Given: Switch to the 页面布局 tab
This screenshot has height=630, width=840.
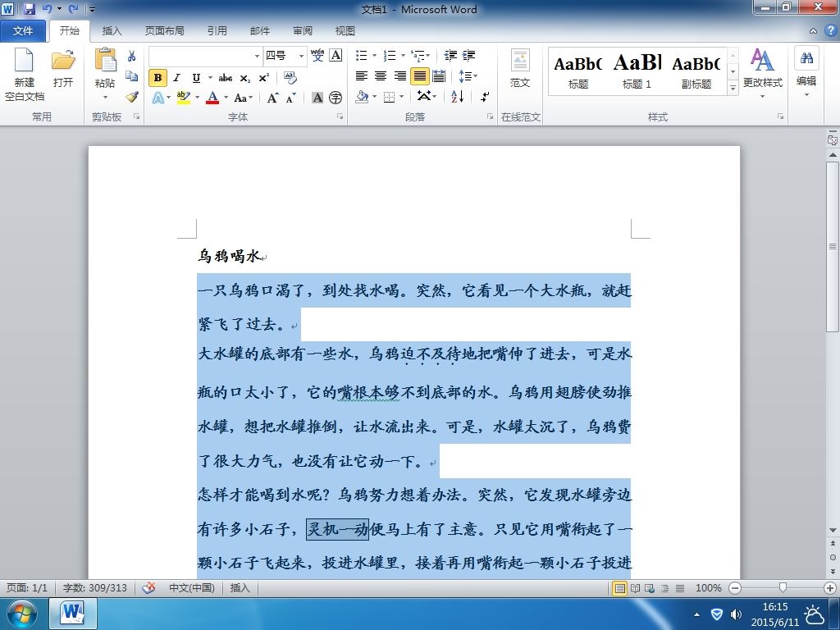Looking at the screenshot, I should 164,31.
